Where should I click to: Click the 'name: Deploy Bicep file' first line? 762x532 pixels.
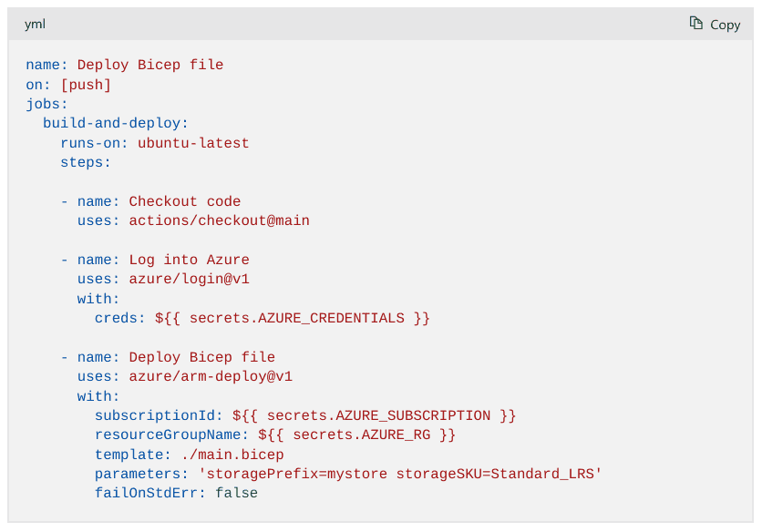pyautogui.click(x=124, y=66)
